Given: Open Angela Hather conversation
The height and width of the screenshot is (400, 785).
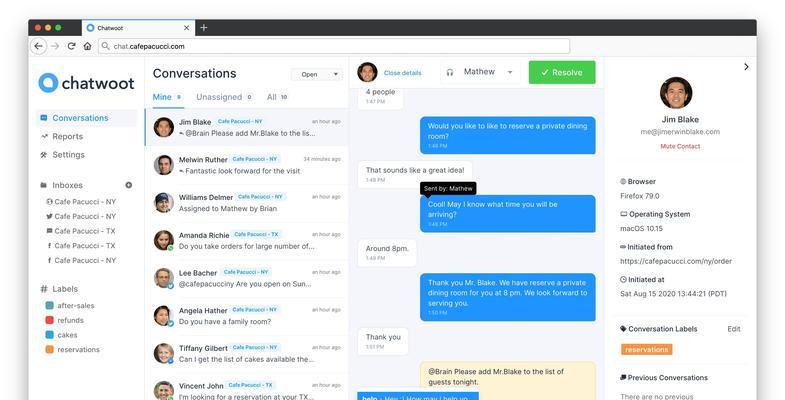Looking at the screenshot, I should [246, 316].
